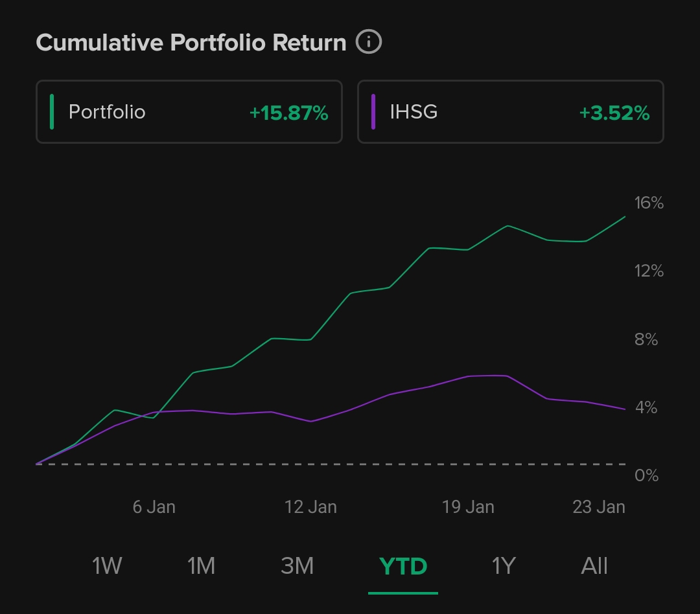The image size is (700, 614).
Task: Switch to the All time range
Action: [x=594, y=565]
